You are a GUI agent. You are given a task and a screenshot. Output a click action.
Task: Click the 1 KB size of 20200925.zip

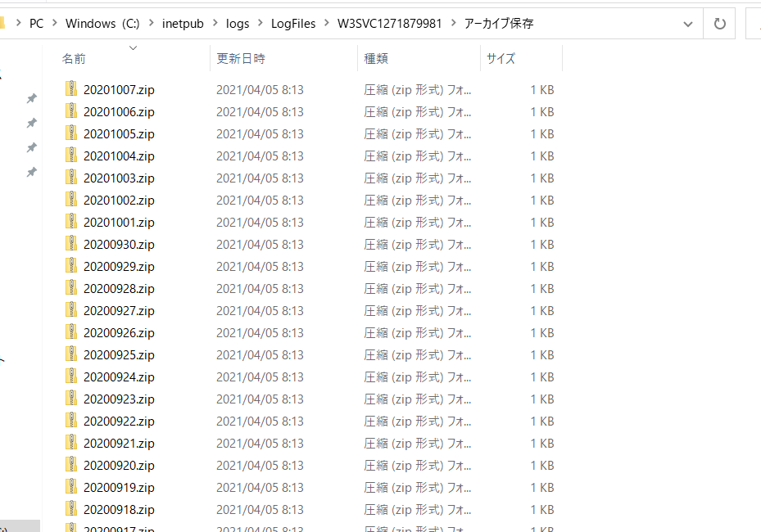point(542,355)
